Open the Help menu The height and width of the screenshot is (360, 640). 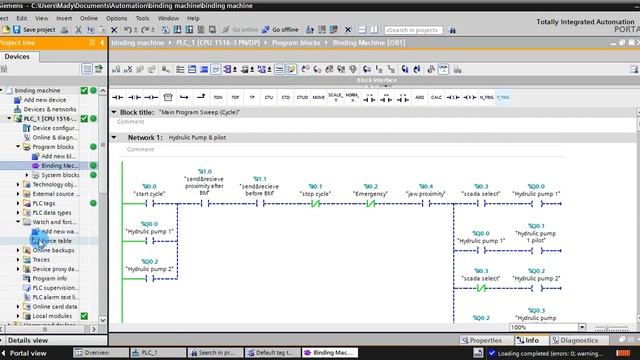coord(193,18)
